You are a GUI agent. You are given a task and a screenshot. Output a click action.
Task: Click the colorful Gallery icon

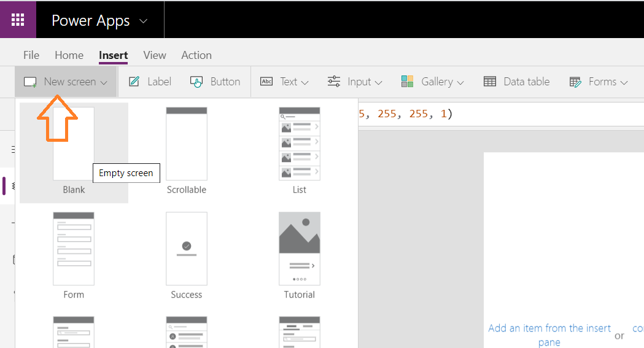407,81
